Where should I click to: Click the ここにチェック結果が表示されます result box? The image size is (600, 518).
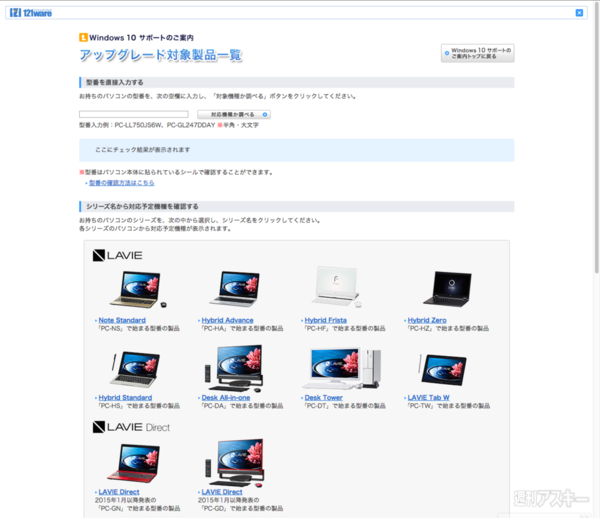[297, 150]
